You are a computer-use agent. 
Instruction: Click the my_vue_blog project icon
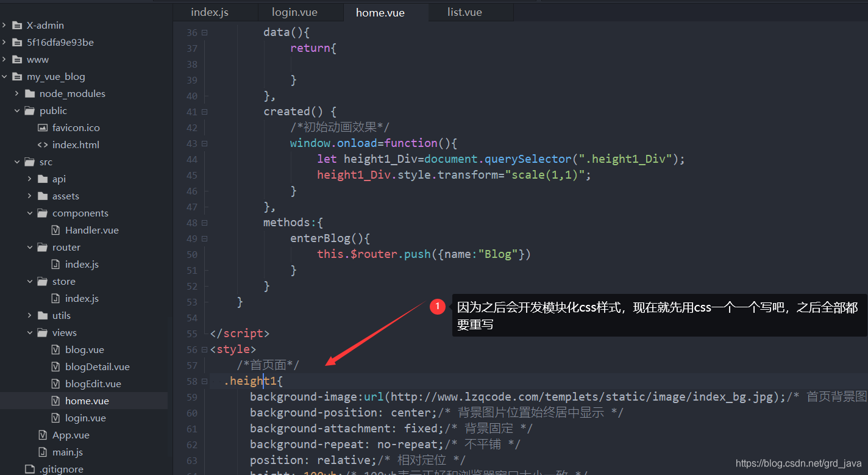17,77
